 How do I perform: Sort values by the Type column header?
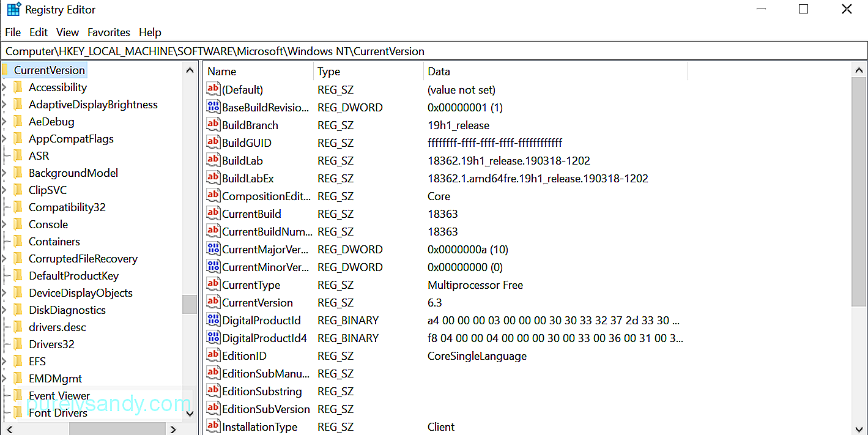pyautogui.click(x=368, y=72)
